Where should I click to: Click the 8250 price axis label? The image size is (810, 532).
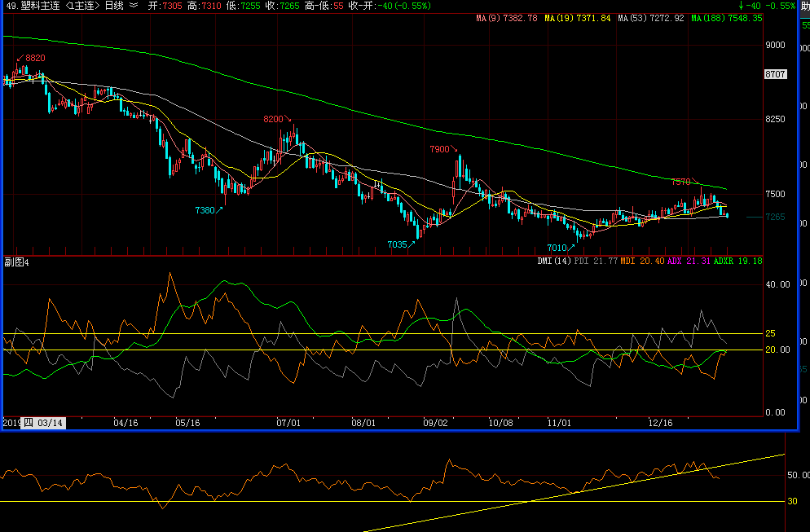(x=775, y=119)
